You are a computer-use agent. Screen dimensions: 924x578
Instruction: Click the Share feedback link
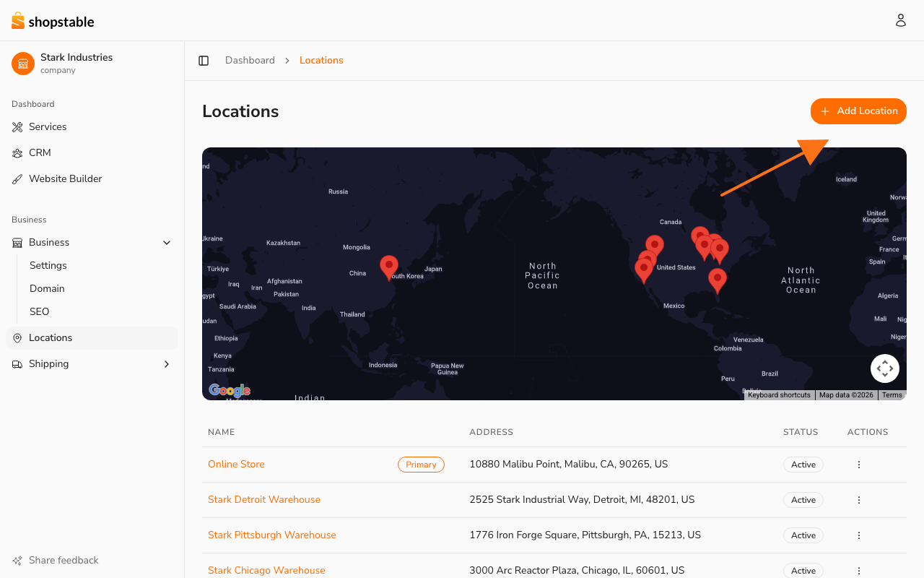point(56,561)
